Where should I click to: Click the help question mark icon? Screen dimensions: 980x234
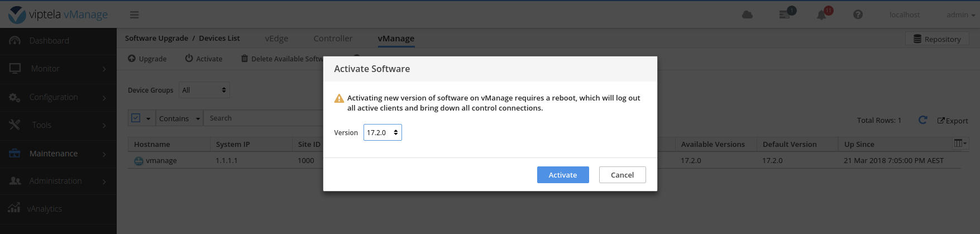(858, 15)
